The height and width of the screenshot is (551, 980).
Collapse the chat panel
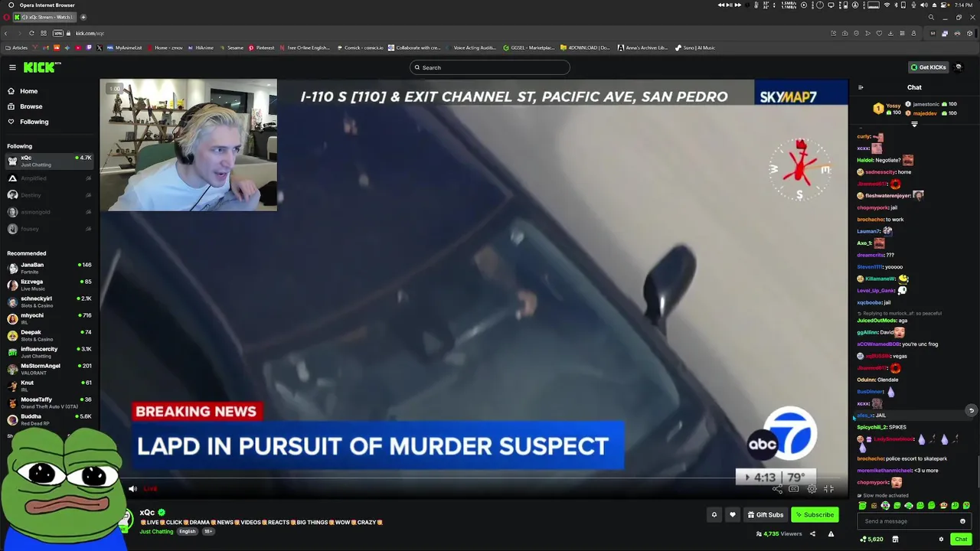[x=861, y=87]
